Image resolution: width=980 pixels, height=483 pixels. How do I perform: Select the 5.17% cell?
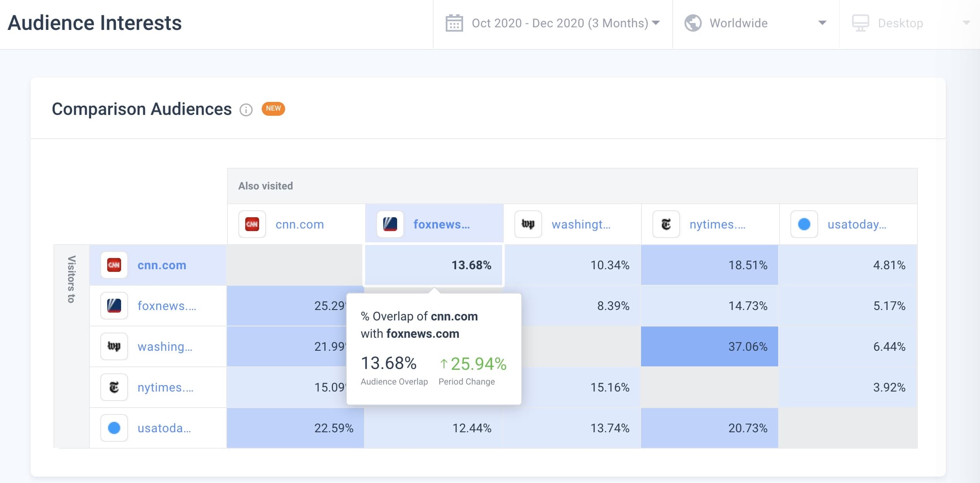pyautogui.click(x=848, y=306)
